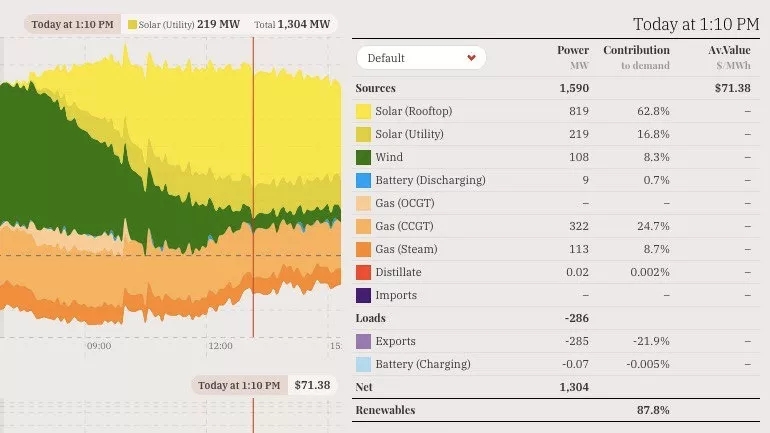This screenshot has width=770, height=433.
Task: Click the red Distillate swatch
Action: coord(364,272)
